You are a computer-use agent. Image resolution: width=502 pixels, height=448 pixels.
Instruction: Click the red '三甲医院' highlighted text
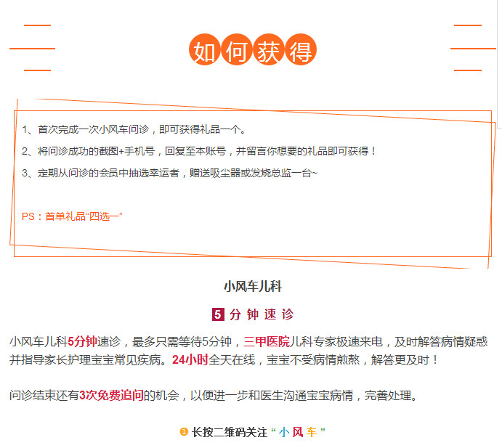tap(267, 342)
